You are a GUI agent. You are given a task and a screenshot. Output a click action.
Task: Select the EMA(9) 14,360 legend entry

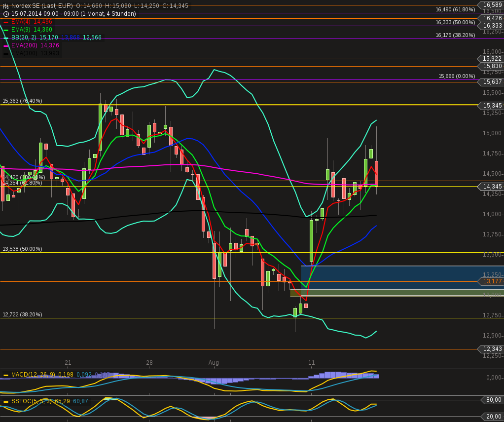point(32,30)
